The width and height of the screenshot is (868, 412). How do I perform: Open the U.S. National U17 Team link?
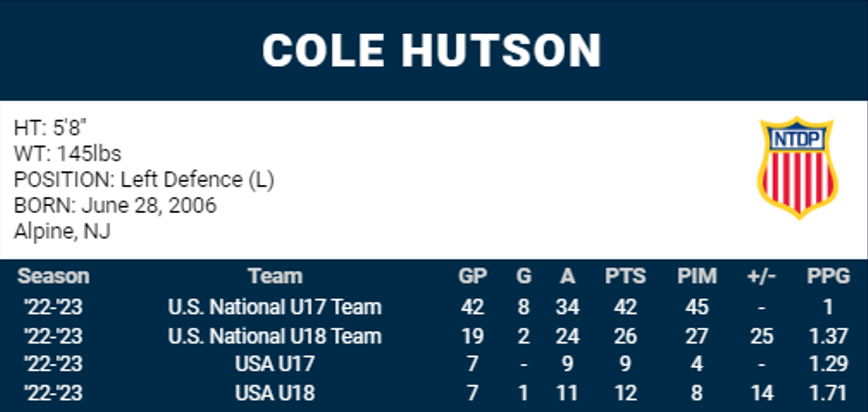tap(275, 307)
